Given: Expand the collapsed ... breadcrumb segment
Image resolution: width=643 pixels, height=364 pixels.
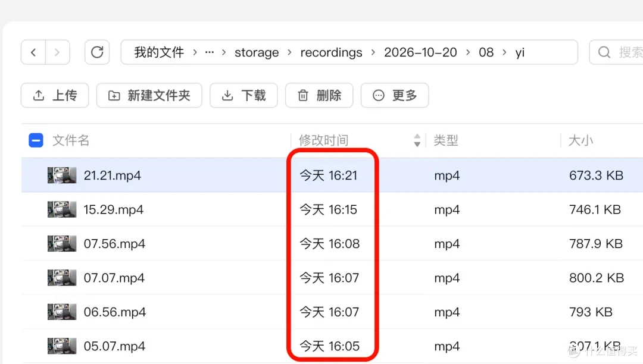Looking at the screenshot, I should pyautogui.click(x=210, y=52).
